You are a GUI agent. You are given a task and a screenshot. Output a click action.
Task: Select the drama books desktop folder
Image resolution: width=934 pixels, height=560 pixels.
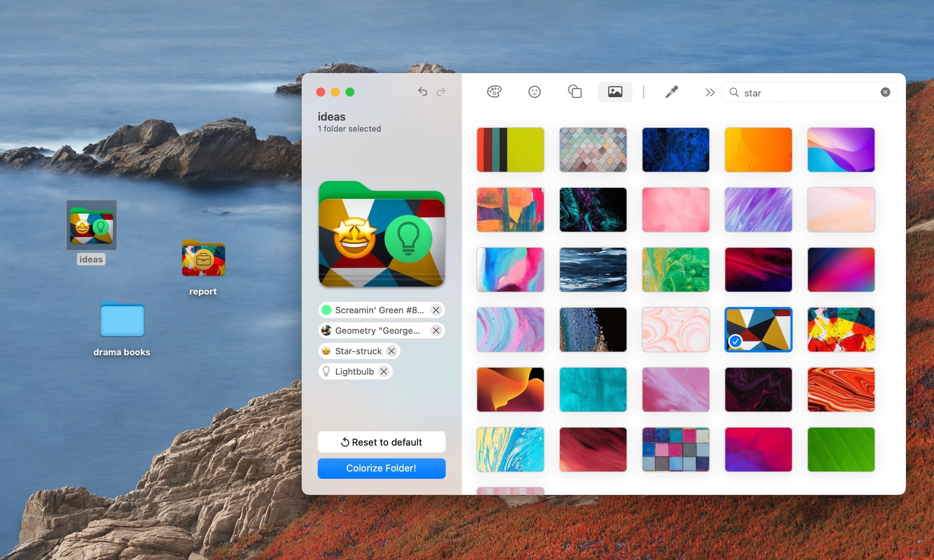[x=122, y=320]
